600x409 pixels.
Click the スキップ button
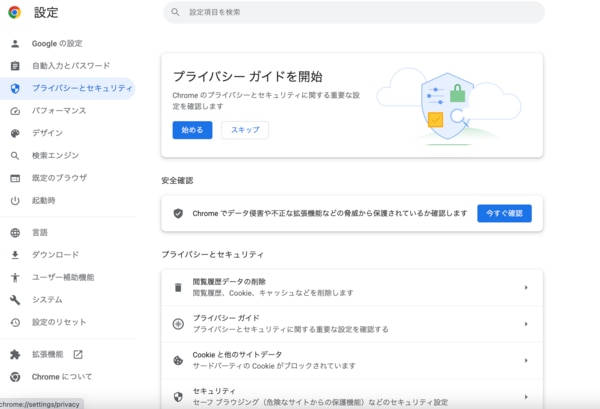(245, 130)
